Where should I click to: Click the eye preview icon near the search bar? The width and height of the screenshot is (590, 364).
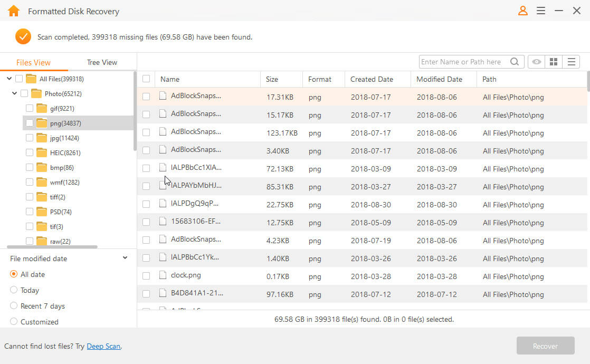point(536,62)
